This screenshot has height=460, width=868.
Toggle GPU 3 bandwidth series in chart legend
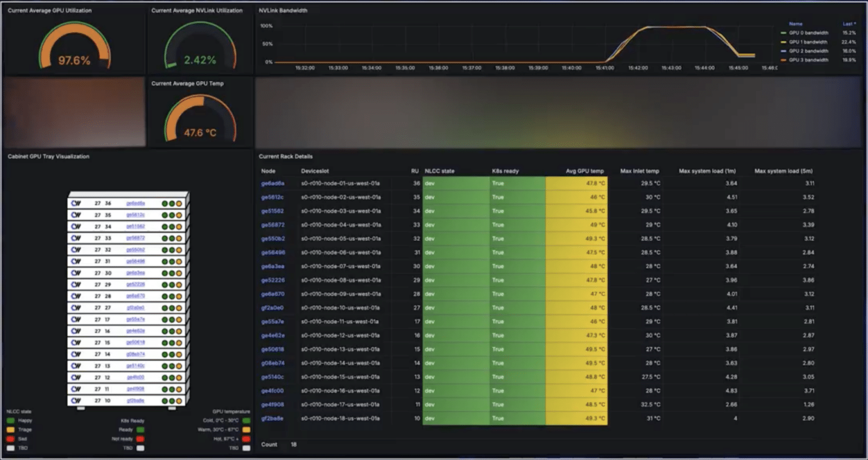point(808,60)
